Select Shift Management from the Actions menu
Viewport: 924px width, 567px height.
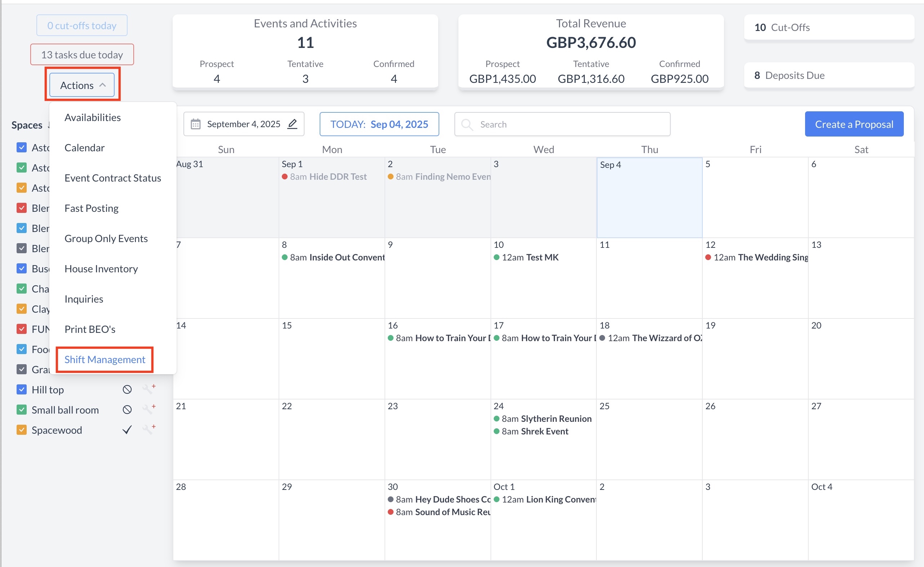pyautogui.click(x=105, y=359)
